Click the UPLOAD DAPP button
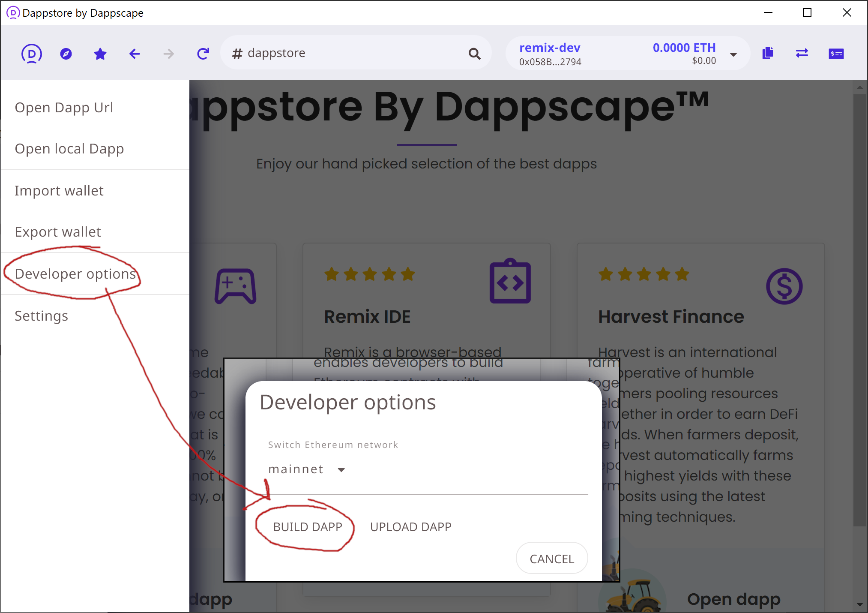Image resolution: width=868 pixels, height=613 pixels. tap(411, 527)
